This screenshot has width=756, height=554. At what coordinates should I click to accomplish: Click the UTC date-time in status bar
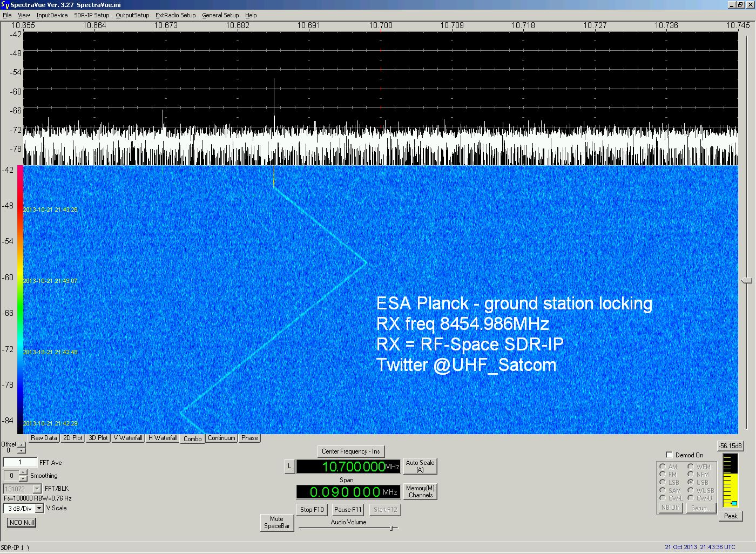(x=700, y=547)
